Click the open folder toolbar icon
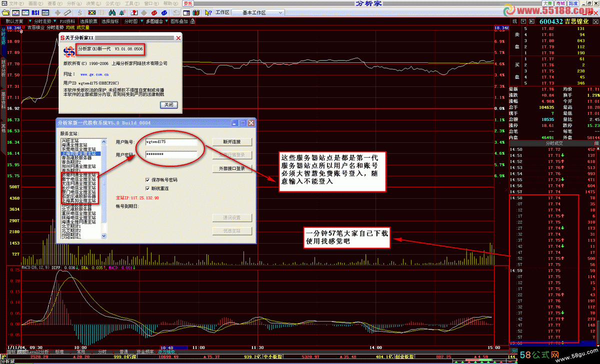The image size is (600, 364). tap(5, 12)
